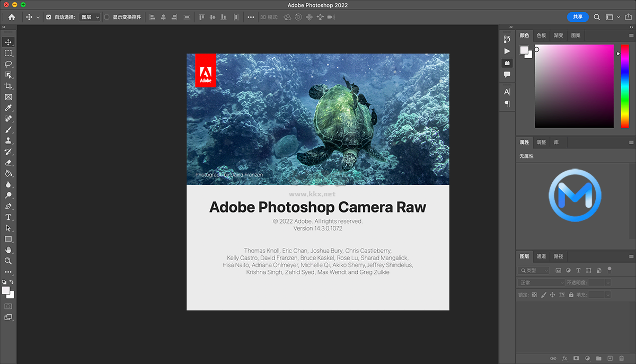Pick the Eyedropper tool
The image size is (636, 364).
point(8,108)
